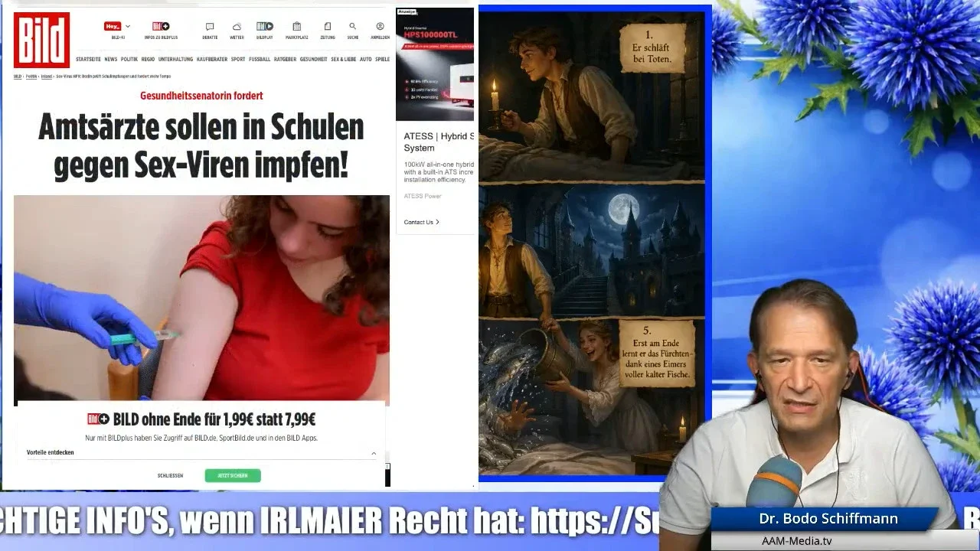Open the Wetter cloud icon
Image resolution: width=980 pixels, height=551 pixels.
pyautogui.click(x=237, y=27)
